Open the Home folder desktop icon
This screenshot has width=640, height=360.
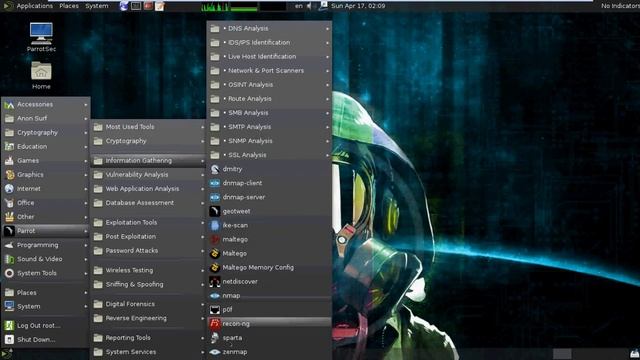click(x=41, y=75)
